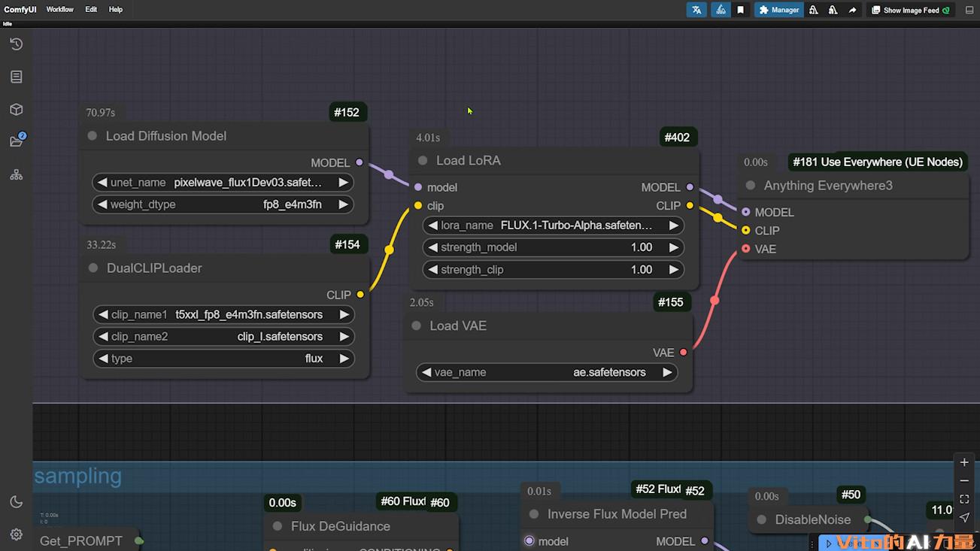Collapse the DualCLIPLoader node
Image resolution: width=980 pixels, height=551 pixels.
[93, 268]
